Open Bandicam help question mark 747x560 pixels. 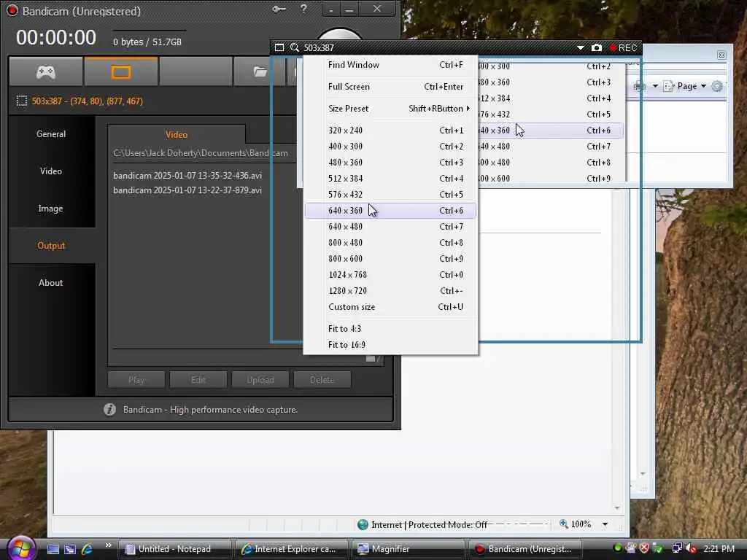point(303,9)
